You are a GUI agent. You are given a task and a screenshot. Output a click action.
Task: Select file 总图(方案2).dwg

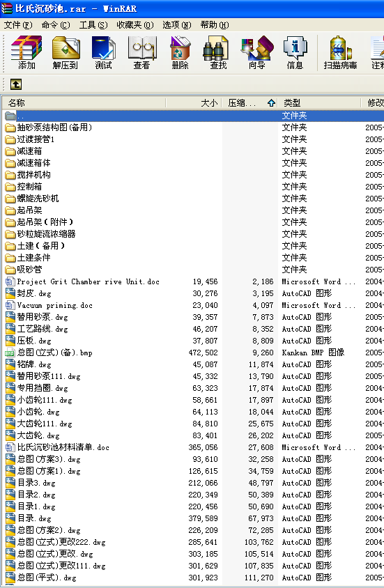click(49, 530)
